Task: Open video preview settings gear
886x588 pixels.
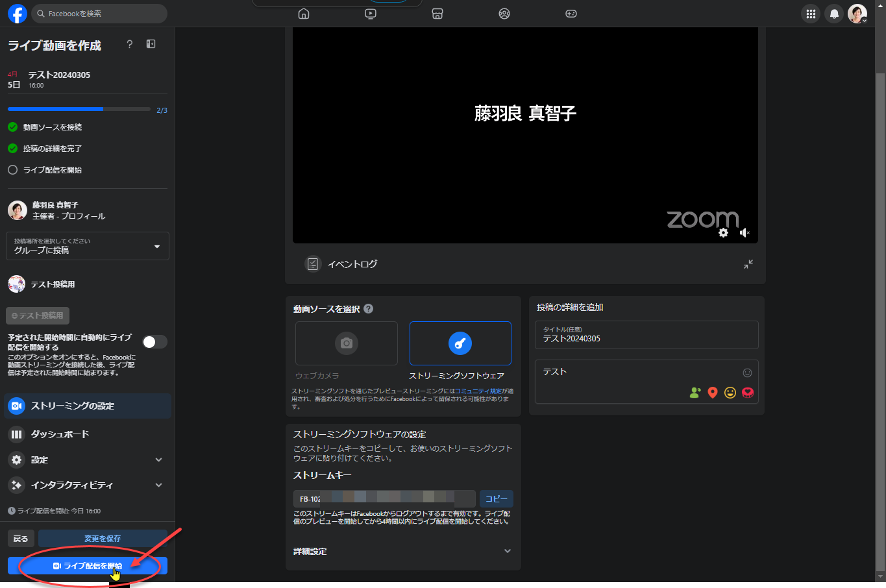Action: [723, 232]
